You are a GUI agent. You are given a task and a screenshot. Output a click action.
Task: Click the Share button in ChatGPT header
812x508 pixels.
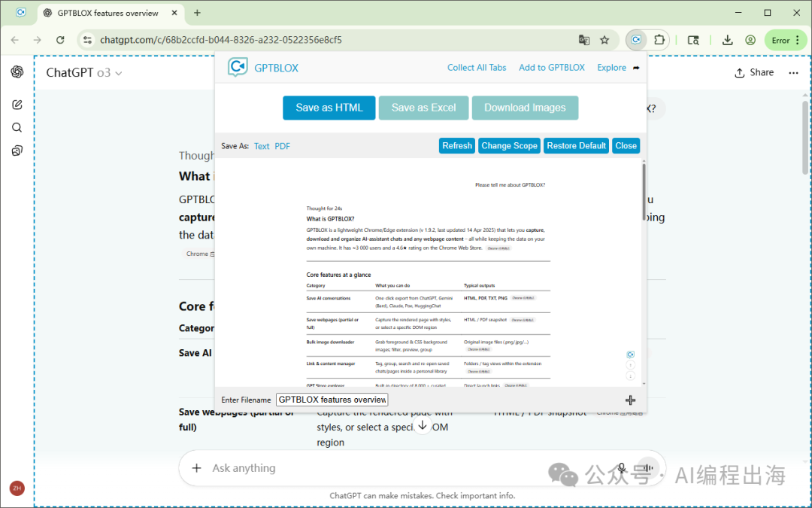pos(754,72)
